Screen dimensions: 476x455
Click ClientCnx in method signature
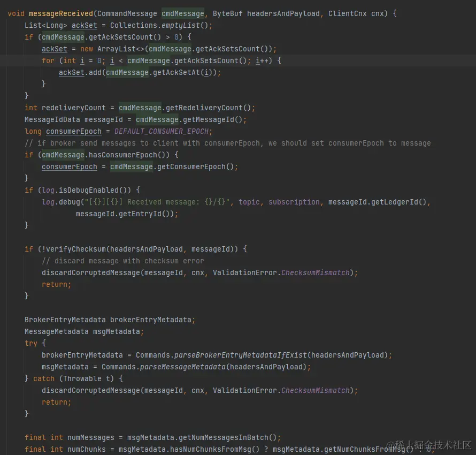[347, 14]
